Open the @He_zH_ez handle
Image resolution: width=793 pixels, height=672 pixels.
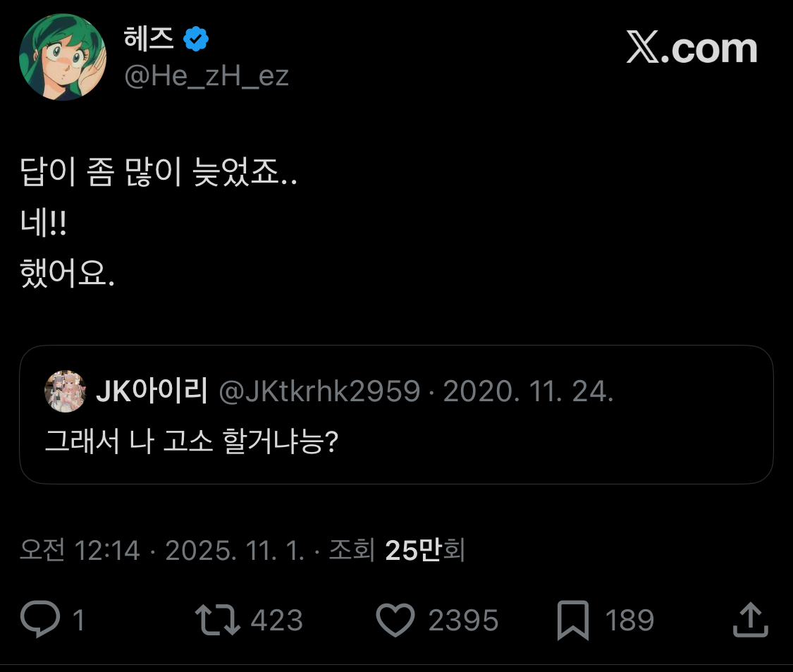(x=207, y=75)
